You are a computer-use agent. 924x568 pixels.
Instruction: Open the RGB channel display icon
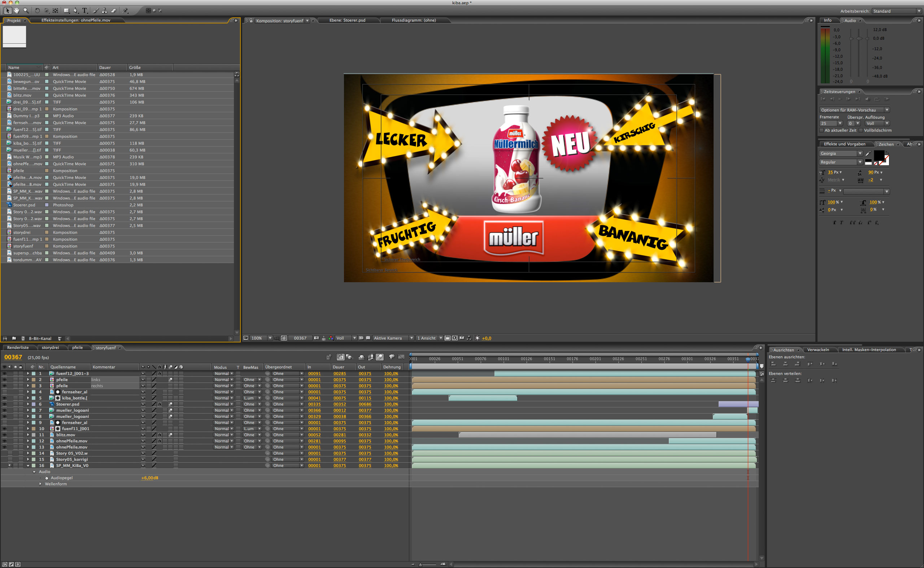[331, 338]
